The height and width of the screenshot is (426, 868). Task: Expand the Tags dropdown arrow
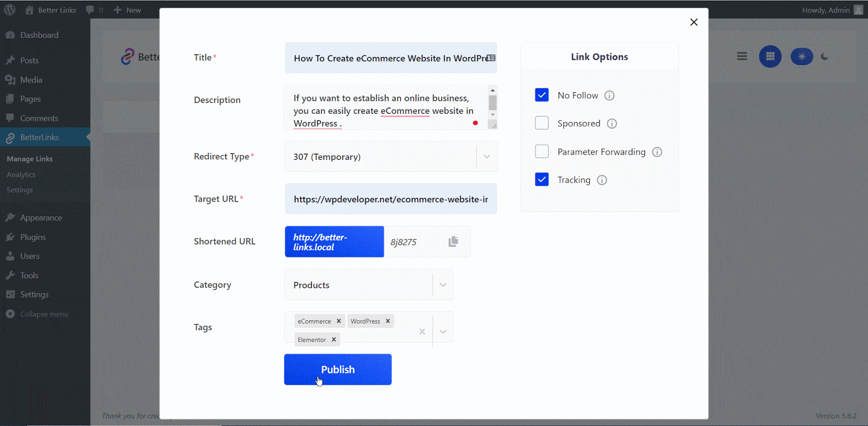(x=443, y=332)
